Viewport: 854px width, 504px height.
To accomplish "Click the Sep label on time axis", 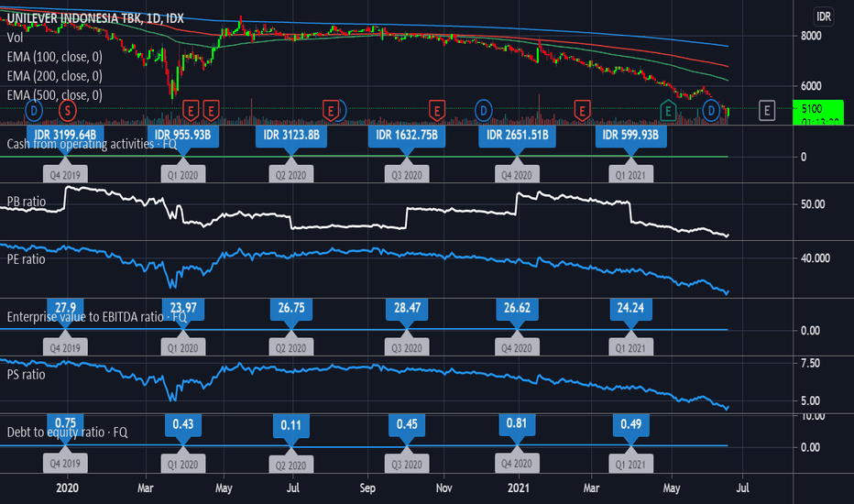I will [367, 488].
